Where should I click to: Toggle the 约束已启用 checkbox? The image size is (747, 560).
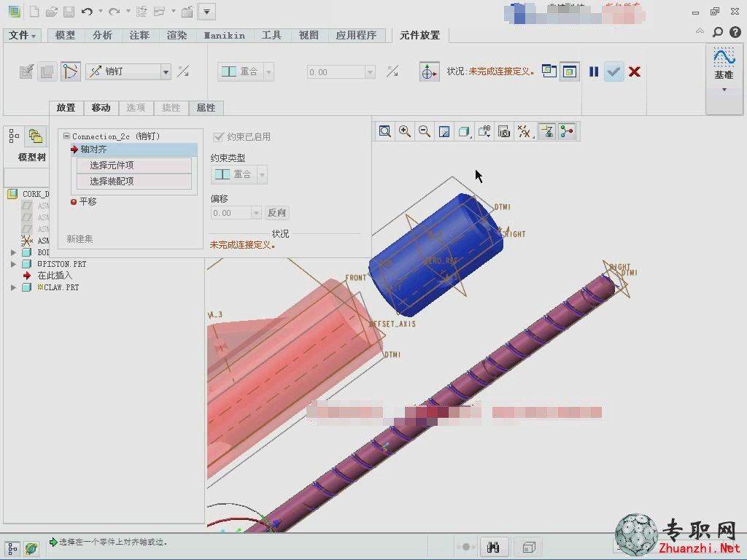218,137
